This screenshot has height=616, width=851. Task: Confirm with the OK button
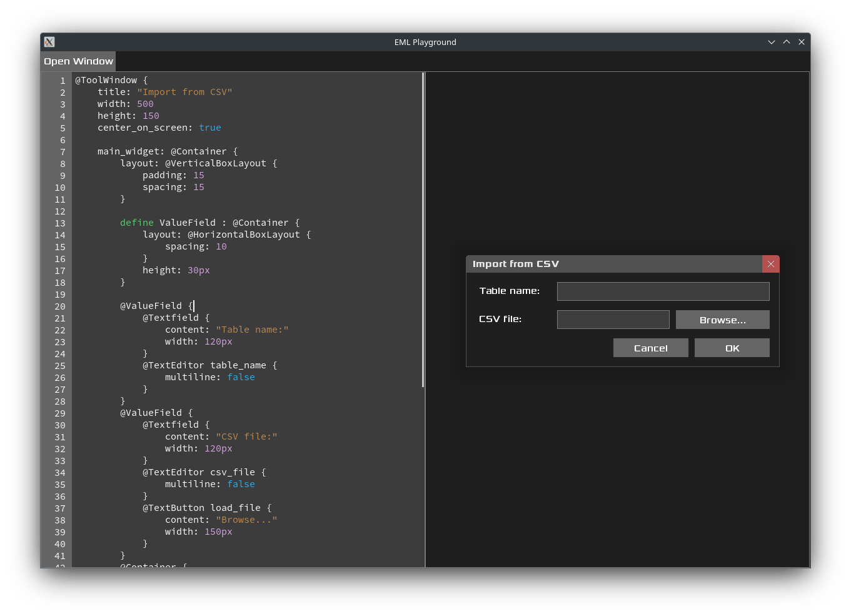point(732,348)
